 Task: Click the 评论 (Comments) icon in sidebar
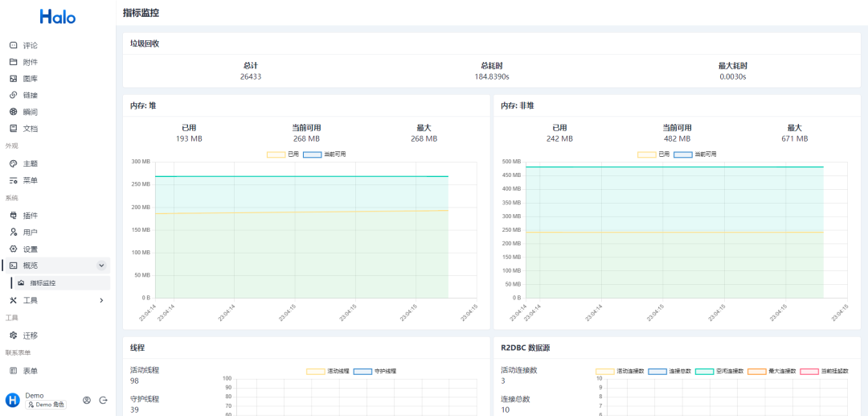coord(13,45)
